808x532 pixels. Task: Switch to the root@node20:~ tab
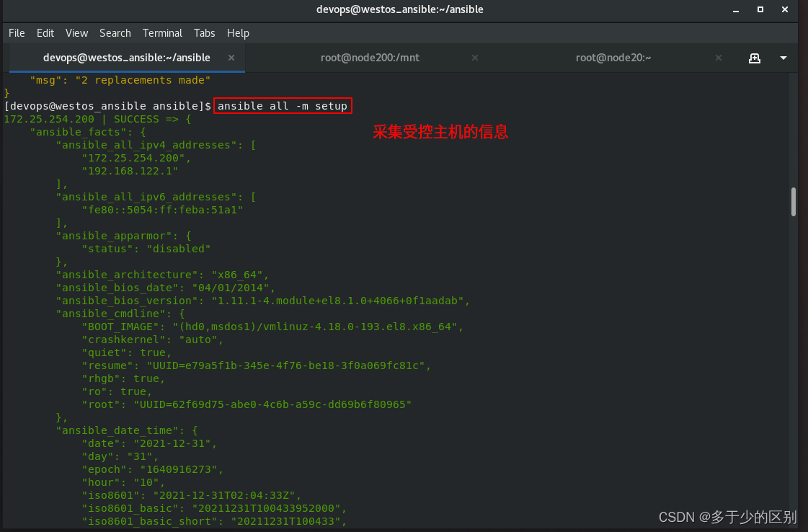click(613, 58)
